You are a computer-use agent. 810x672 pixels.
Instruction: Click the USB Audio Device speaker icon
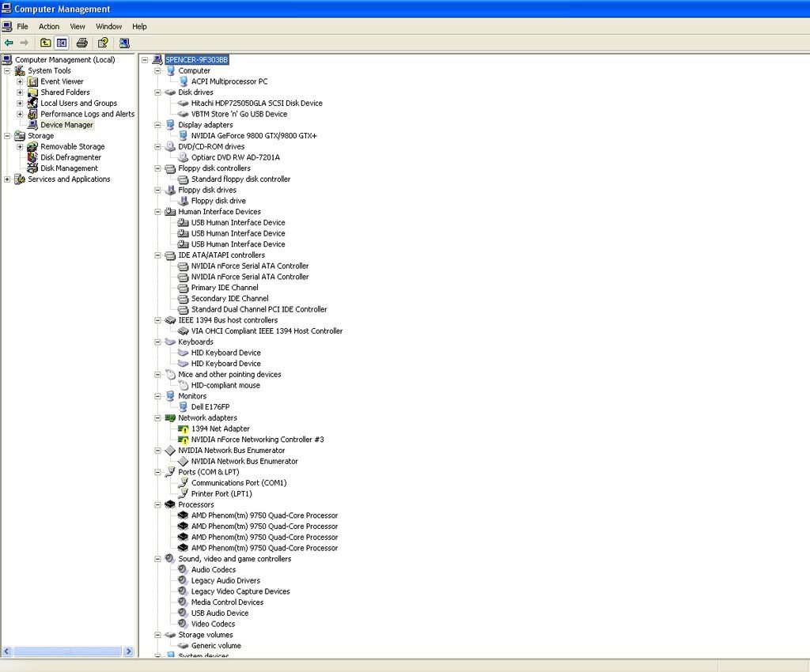183,613
